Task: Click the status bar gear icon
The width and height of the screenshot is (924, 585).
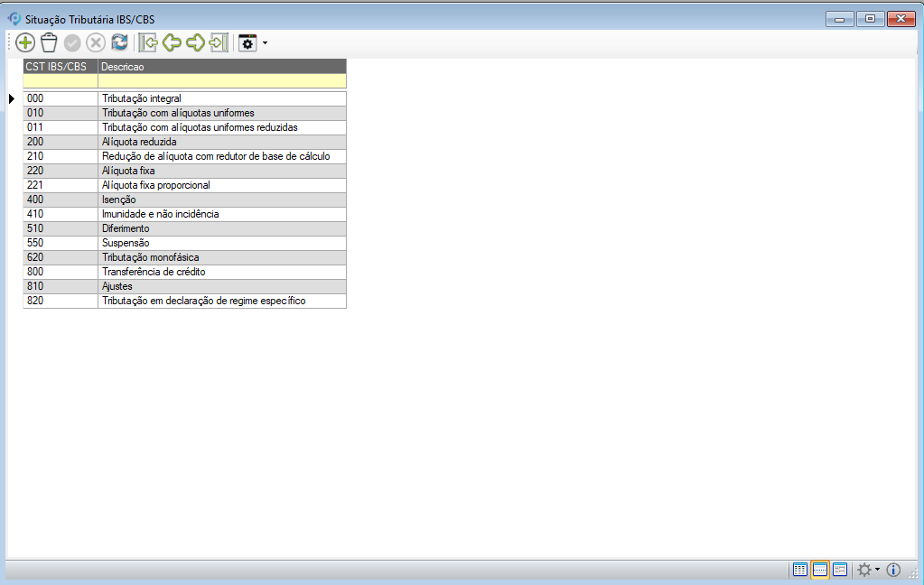Action: tap(864, 570)
